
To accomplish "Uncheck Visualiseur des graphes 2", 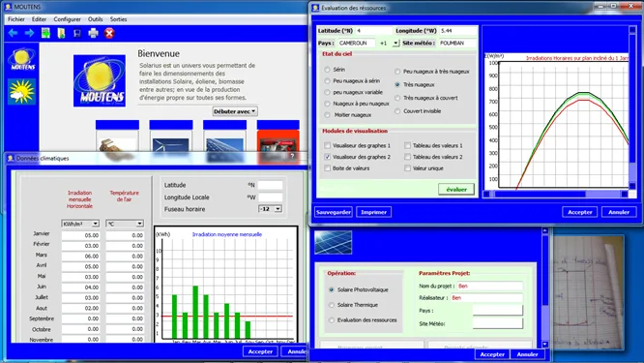I will tap(328, 157).
